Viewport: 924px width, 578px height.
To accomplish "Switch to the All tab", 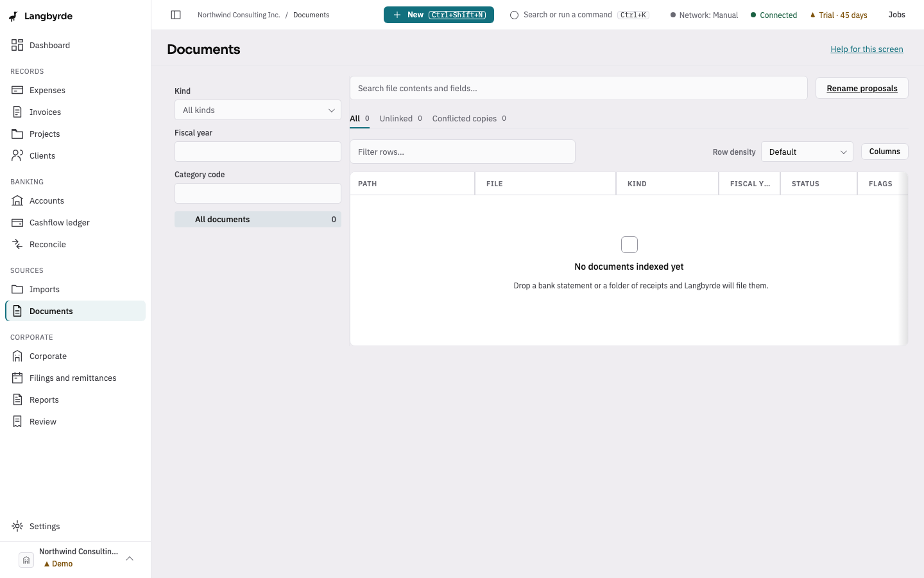I will (359, 119).
